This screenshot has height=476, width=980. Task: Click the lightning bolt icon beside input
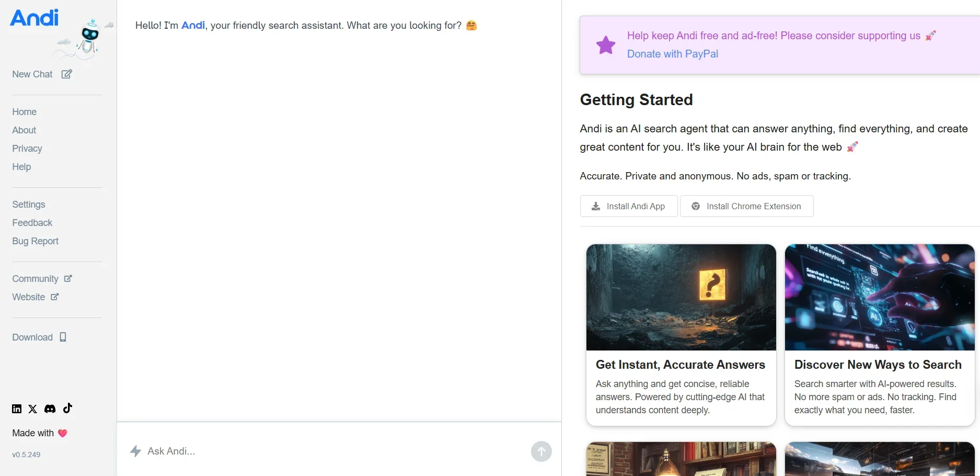pyautogui.click(x=135, y=451)
